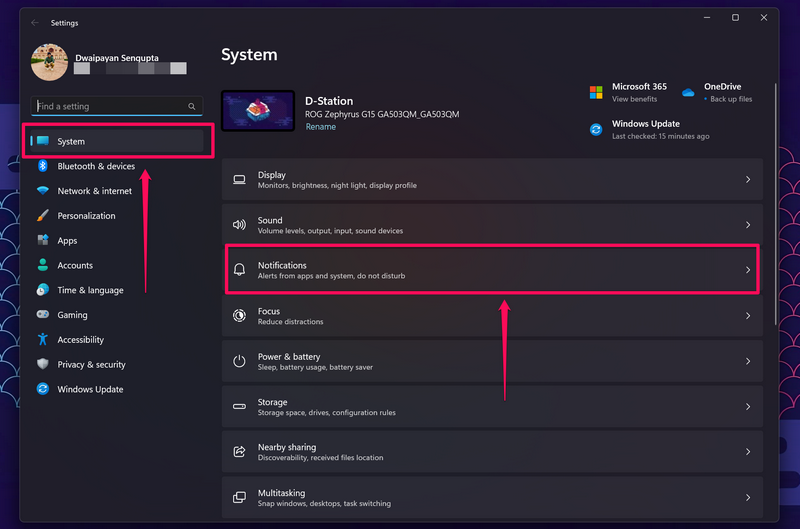Viewport: 800px width, 529px height.
Task: Click the Windows Update icon in sidebar
Action: coord(43,389)
